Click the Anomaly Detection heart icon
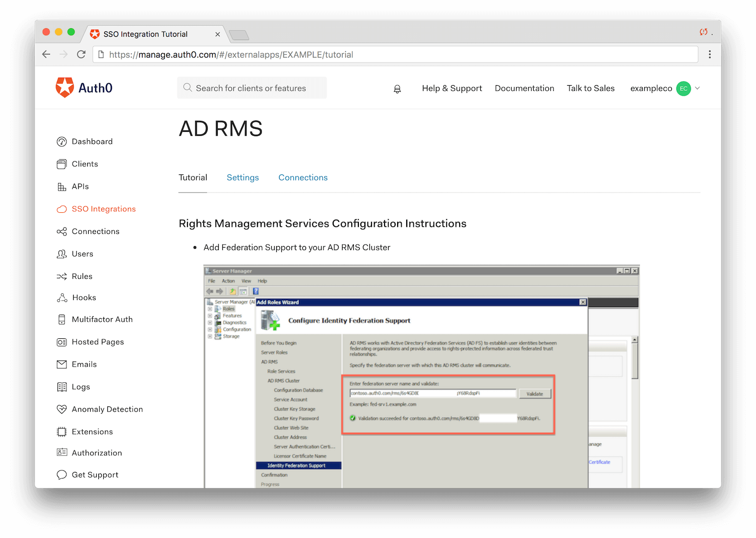Screen dimensions: 756x538 coord(61,409)
